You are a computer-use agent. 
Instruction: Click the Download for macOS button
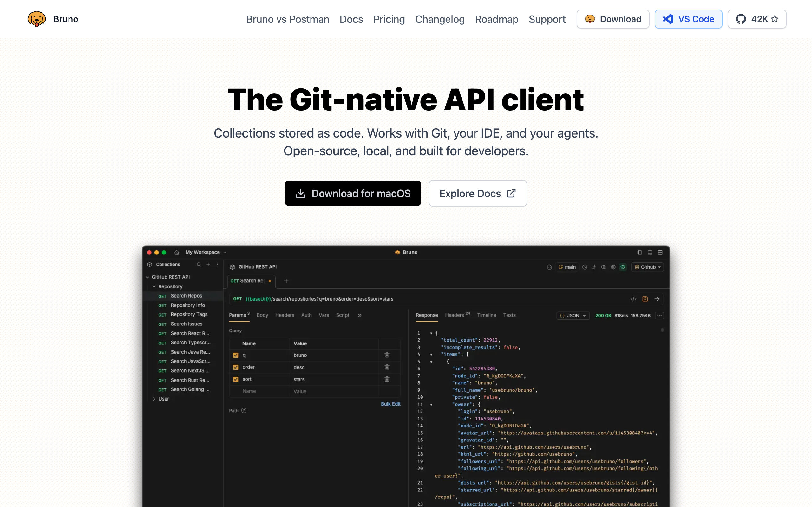point(353,194)
